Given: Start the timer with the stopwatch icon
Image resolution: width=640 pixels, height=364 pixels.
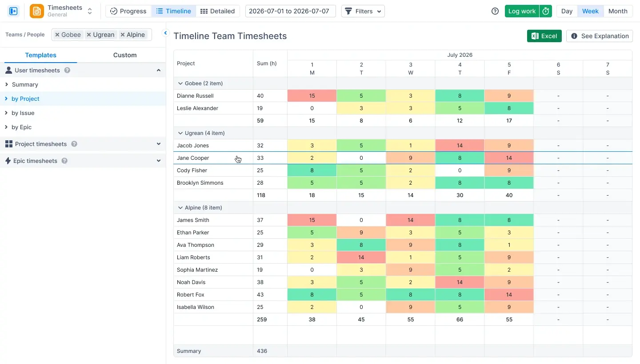Looking at the screenshot, I should (546, 11).
